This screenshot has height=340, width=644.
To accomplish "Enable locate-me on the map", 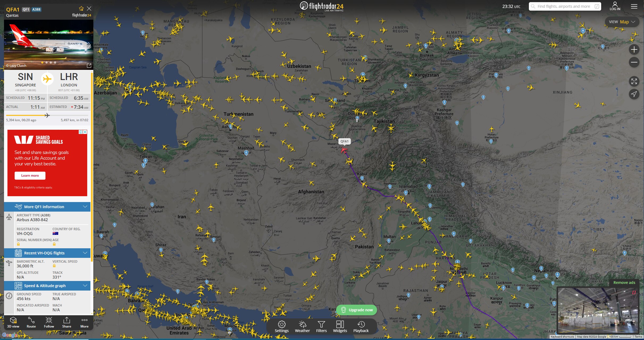I will (634, 94).
